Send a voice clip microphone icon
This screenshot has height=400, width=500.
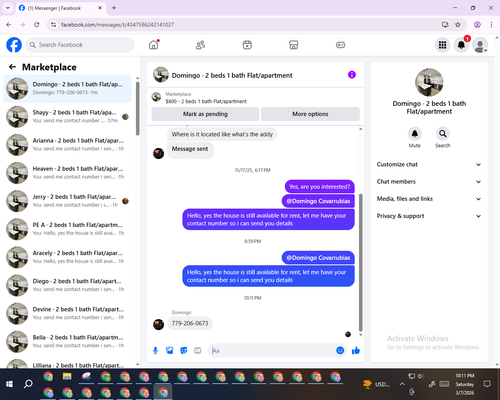(155, 350)
